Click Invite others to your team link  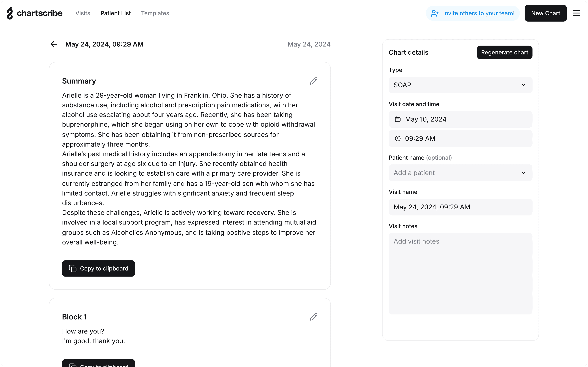click(x=478, y=13)
